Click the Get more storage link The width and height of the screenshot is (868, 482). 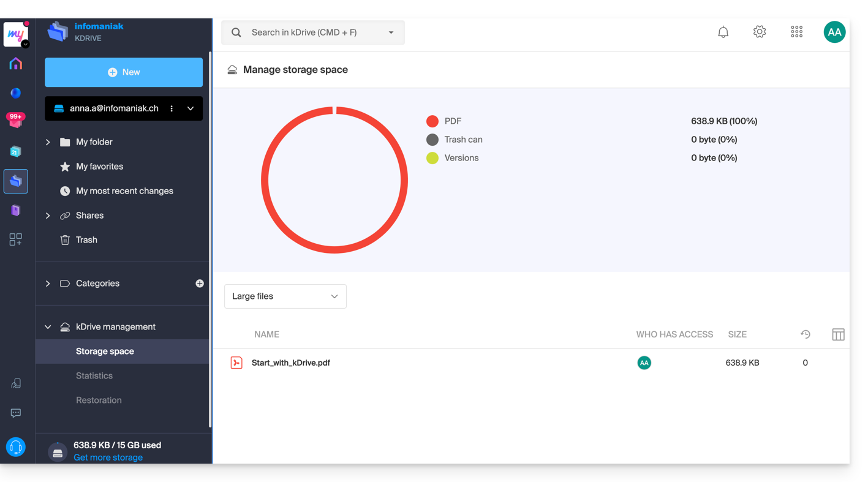pos(108,458)
